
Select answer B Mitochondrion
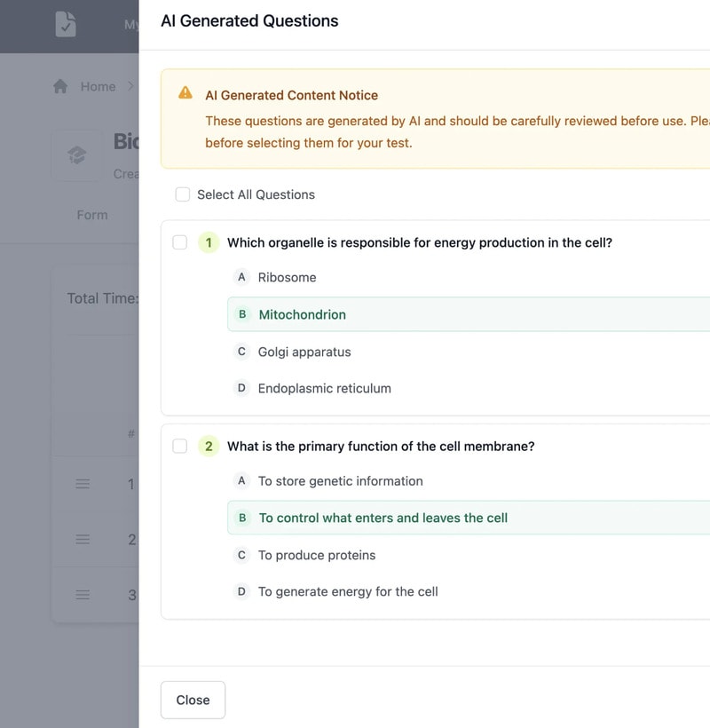click(302, 314)
